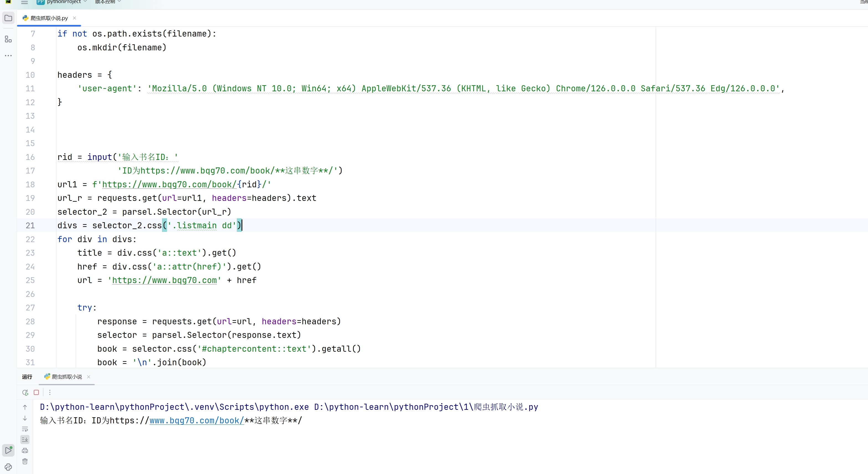The image size is (868, 474).
Task: Toggle scroll to end of console
Action: [x=25, y=440]
